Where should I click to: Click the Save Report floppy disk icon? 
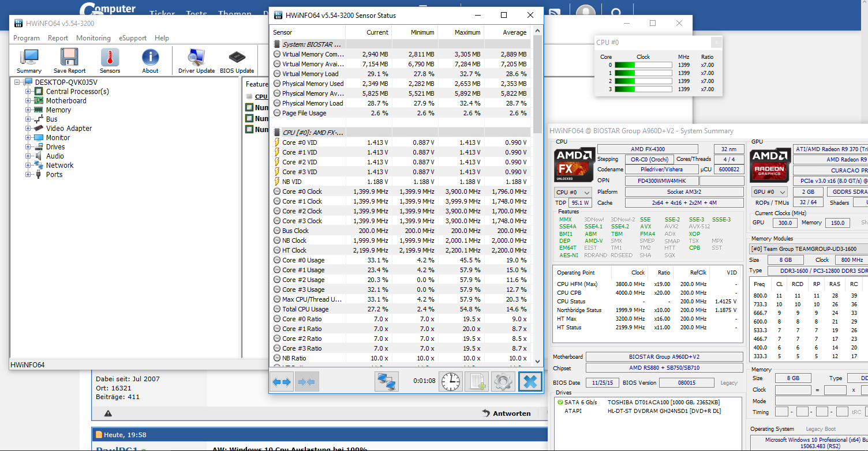point(69,61)
